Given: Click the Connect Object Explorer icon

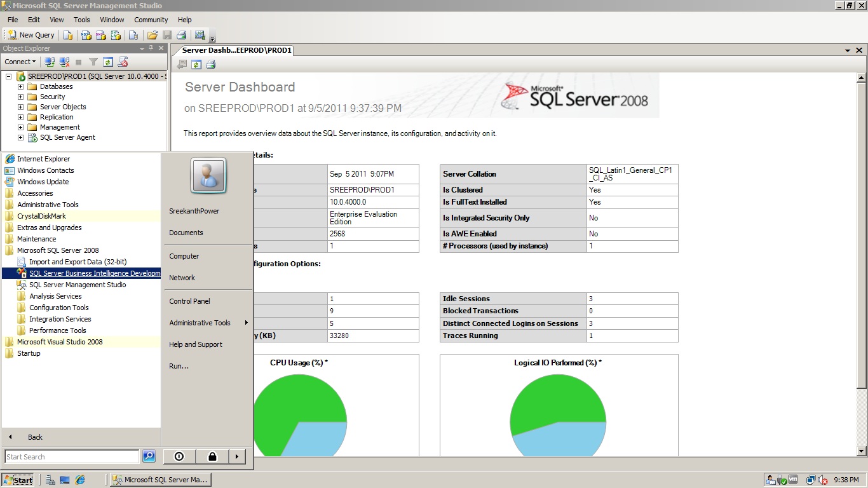Looking at the screenshot, I should tap(50, 62).
